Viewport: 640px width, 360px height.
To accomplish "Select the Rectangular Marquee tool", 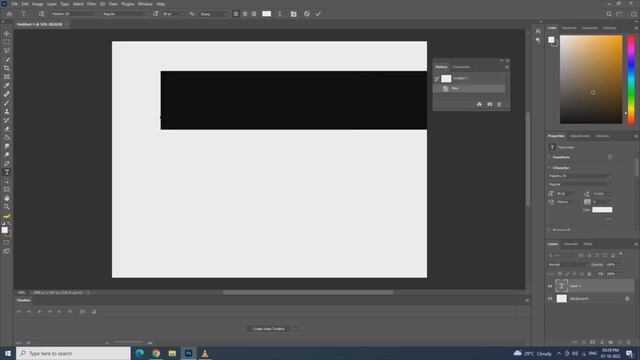I will click(7, 42).
